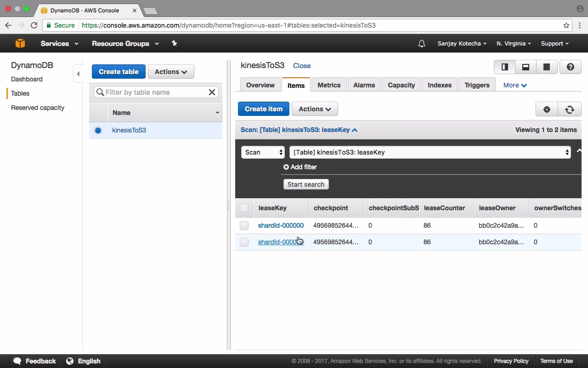Switch to full-screen detail pane layout
This screenshot has width=588, height=368.
547,67
